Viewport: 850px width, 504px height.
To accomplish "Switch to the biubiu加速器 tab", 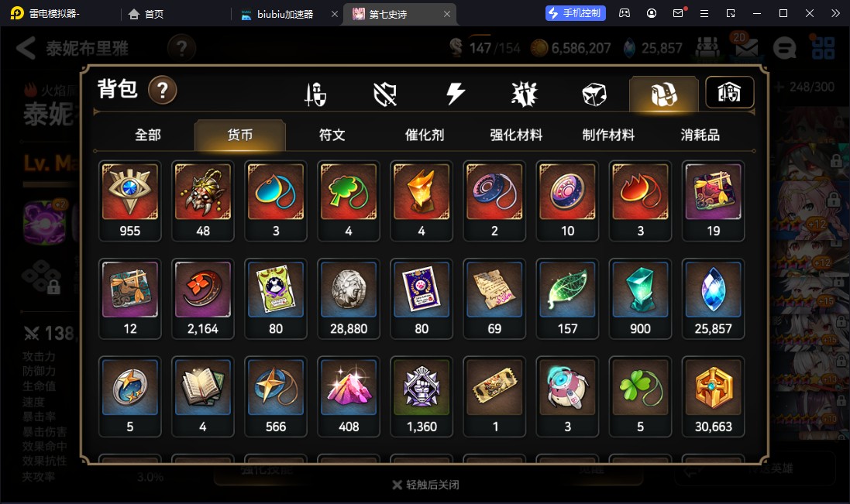I will click(x=285, y=14).
